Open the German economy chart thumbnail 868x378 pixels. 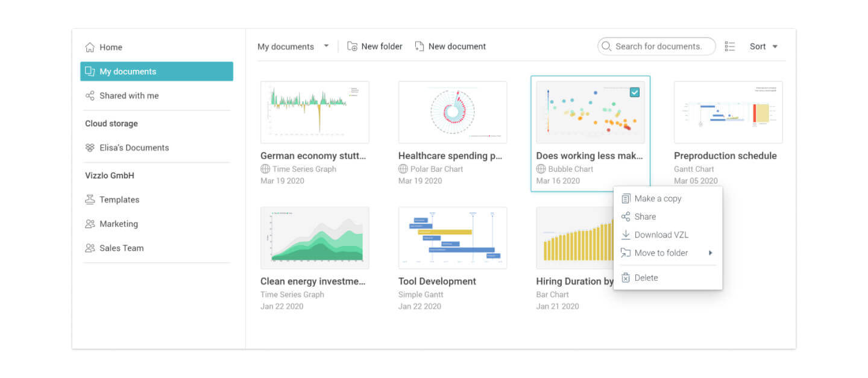315,112
